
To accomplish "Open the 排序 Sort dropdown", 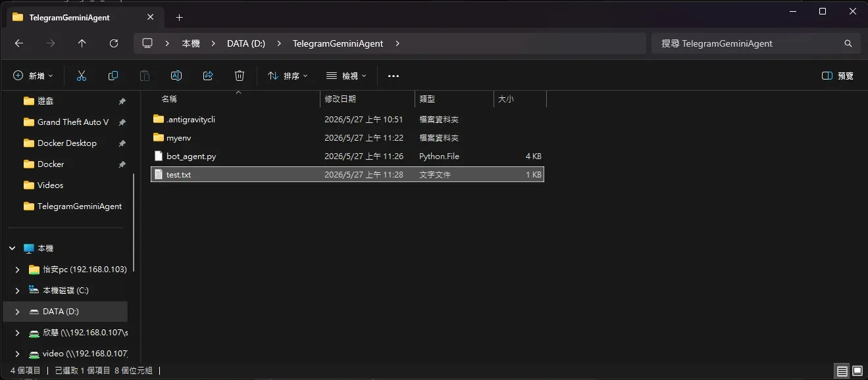I will click(288, 76).
